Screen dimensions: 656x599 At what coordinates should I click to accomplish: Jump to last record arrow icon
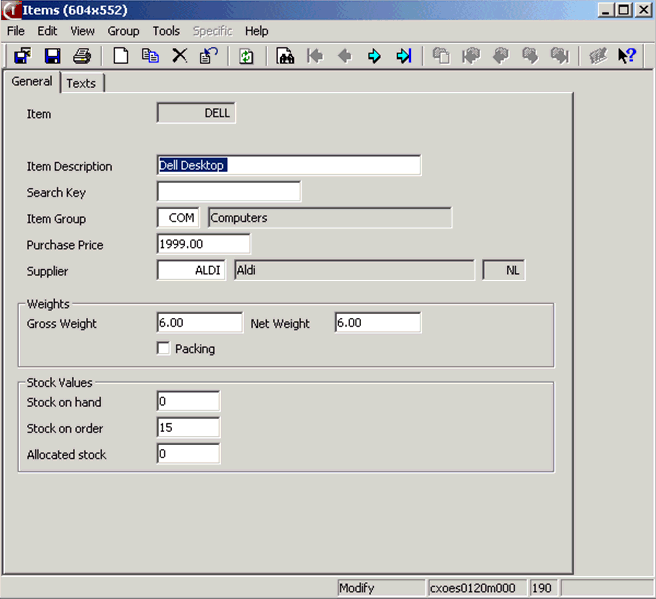(403, 56)
